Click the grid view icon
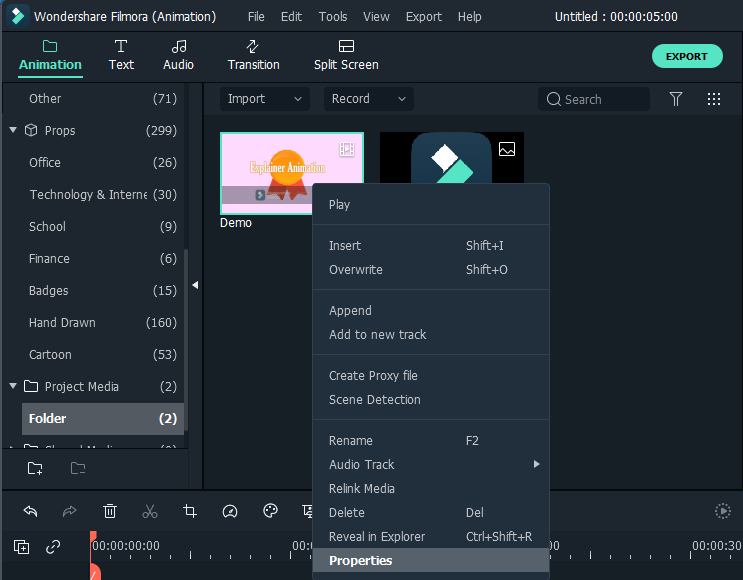The image size is (743, 580). (x=714, y=99)
